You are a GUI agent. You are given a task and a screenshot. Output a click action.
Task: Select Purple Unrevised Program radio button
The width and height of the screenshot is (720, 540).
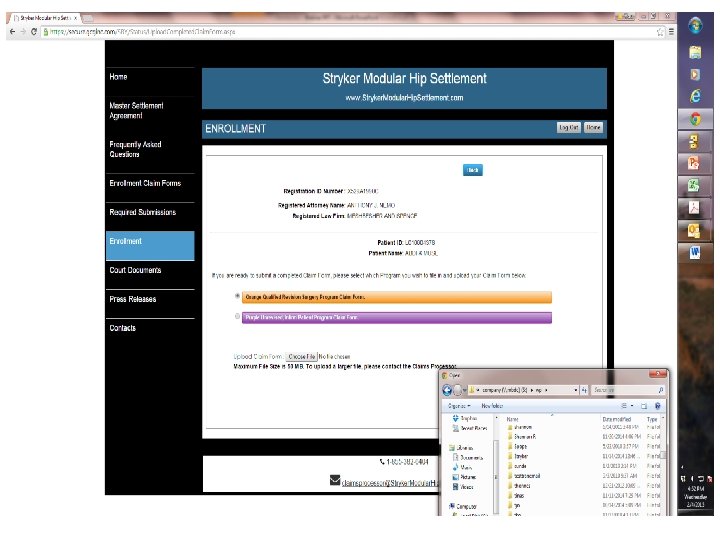pyautogui.click(x=237, y=316)
